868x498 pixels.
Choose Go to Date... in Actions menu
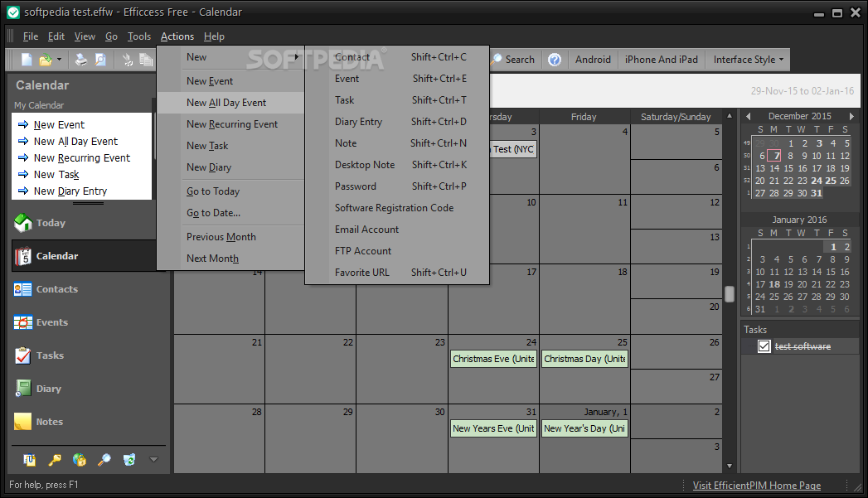pos(230,212)
